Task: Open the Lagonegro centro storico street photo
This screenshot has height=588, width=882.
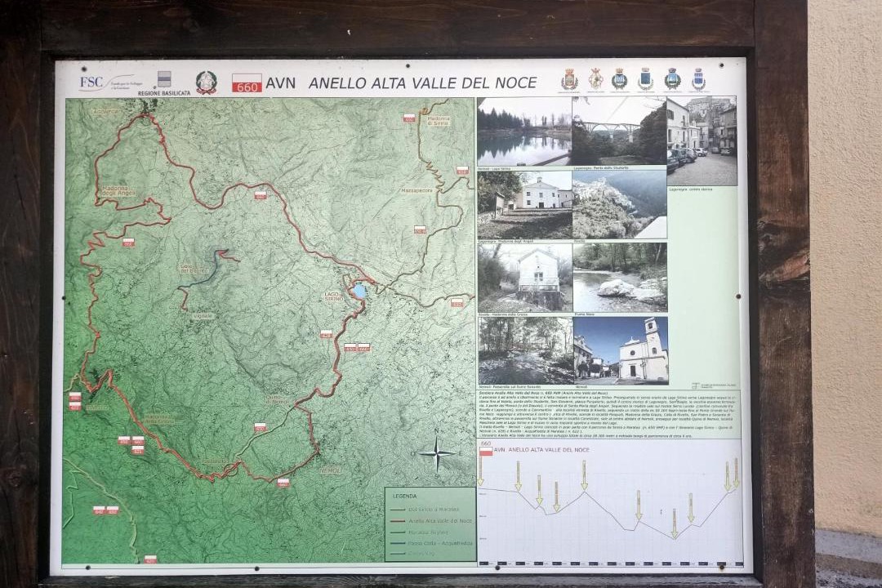Action: pyautogui.click(x=702, y=141)
